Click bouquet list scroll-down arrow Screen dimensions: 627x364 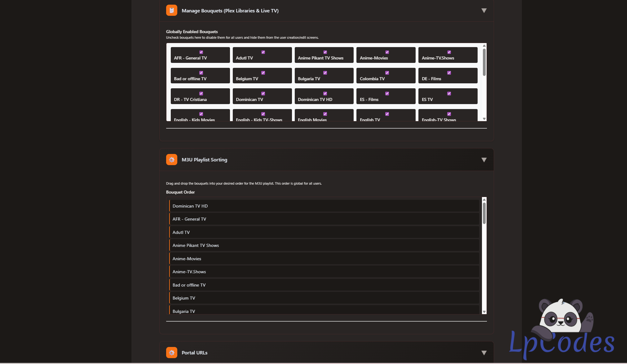coord(484,119)
